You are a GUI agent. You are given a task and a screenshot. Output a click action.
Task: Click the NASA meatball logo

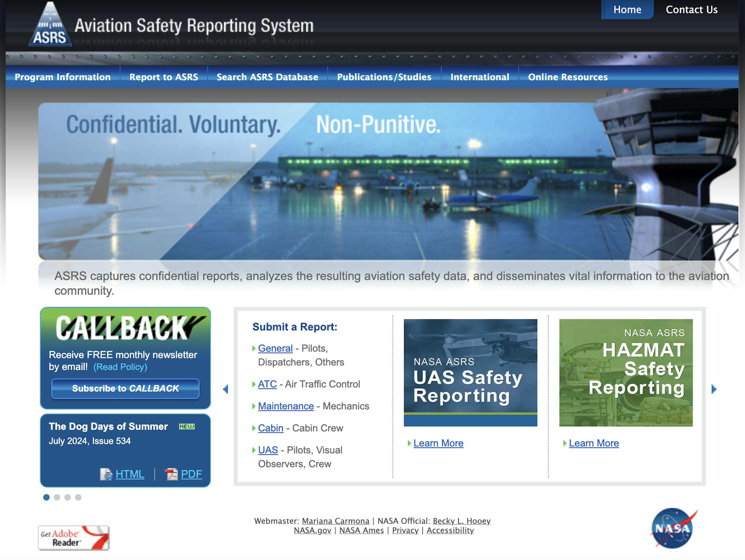pos(672,528)
